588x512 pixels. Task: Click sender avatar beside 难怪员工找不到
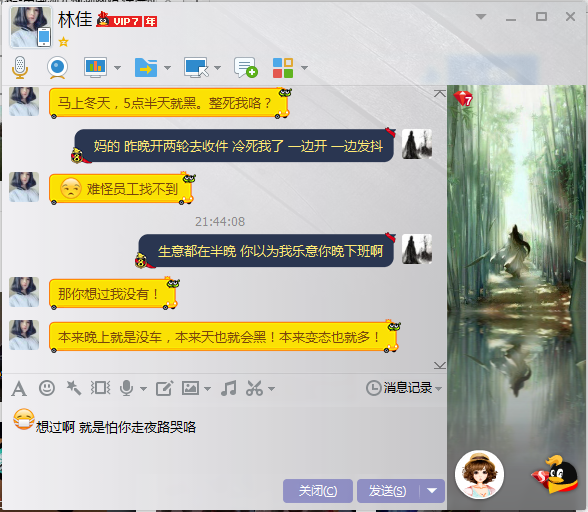pyautogui.click(x=24, y=187)
